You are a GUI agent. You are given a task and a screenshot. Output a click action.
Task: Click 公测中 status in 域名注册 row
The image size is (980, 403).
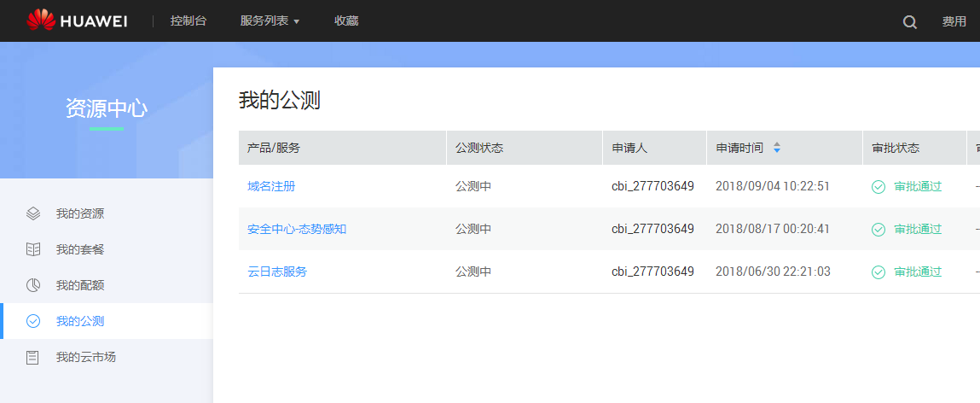[473, 186]
